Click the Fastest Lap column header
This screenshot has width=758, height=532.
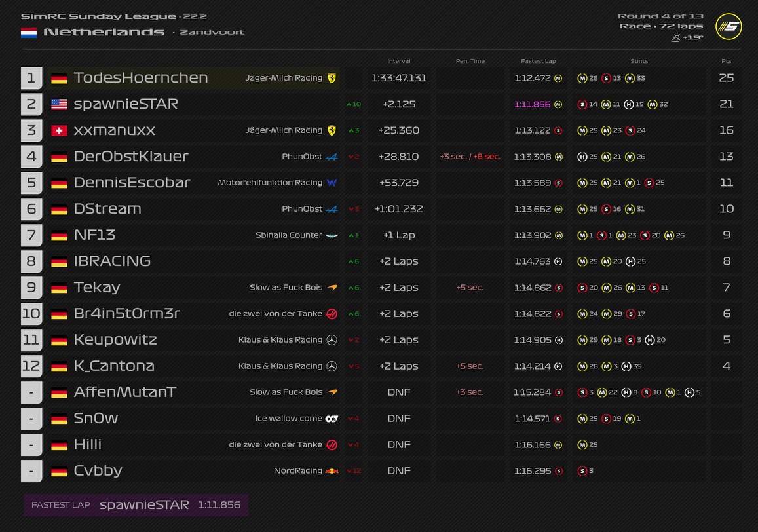pyautogui.click(x=538, y=61)
